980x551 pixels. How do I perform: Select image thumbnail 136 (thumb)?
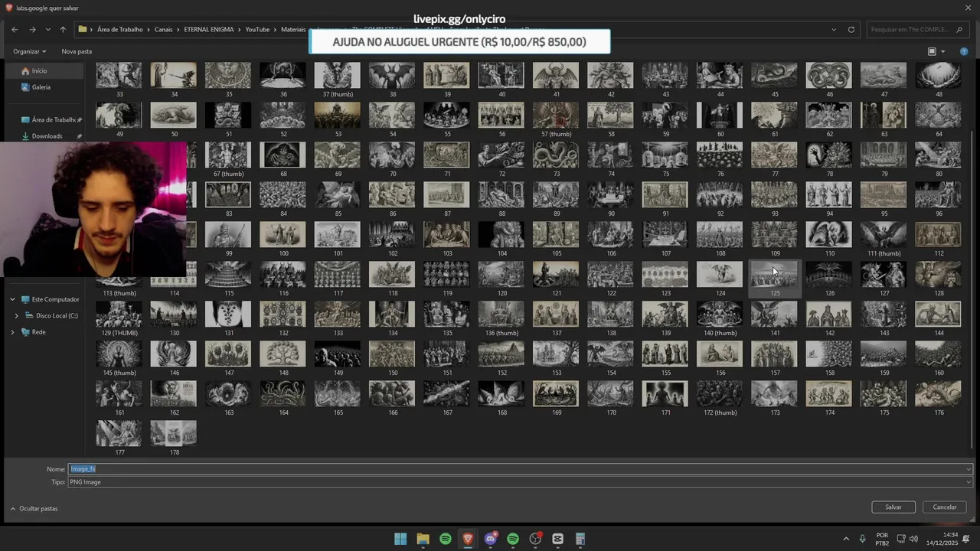501,319
